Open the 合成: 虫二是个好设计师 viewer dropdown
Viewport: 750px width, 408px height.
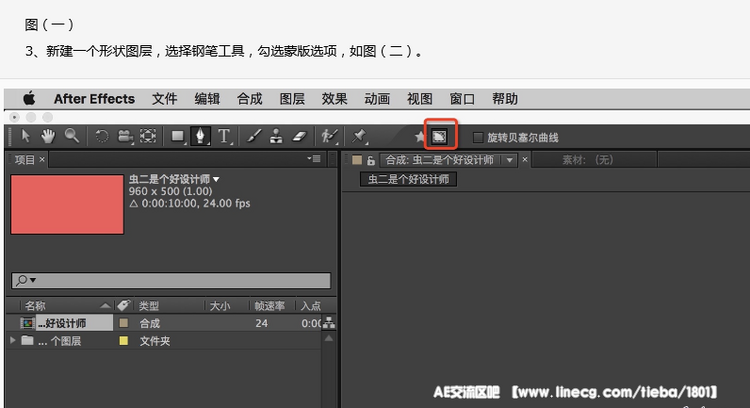(x=510, y=160)
